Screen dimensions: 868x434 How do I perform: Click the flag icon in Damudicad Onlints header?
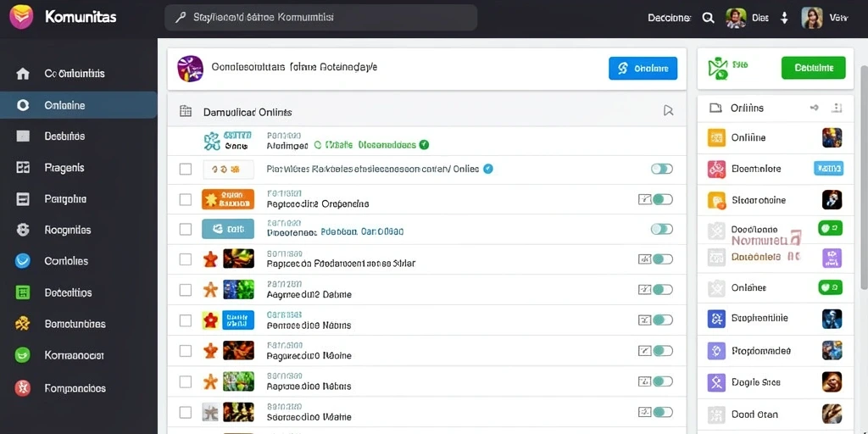(668, 111)
